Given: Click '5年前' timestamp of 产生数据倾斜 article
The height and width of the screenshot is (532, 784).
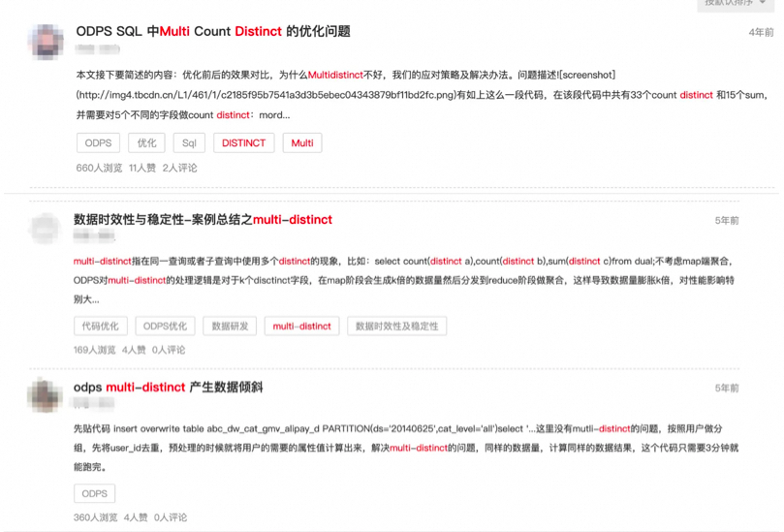Looking at the screenshot, I should (727, 388).
